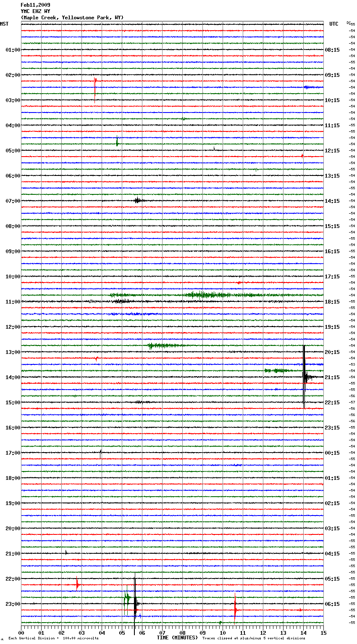Click the traces clipped footnote text

[254, 639]
